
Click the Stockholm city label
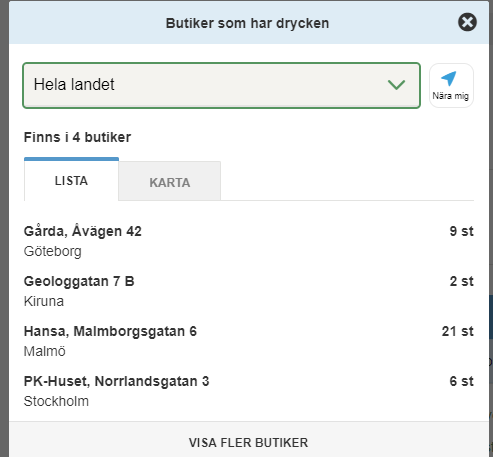pos(56,401)
